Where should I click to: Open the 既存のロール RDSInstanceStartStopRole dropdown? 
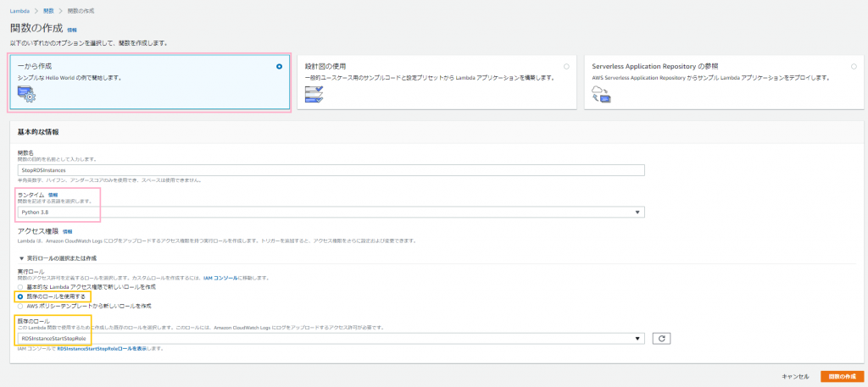pyautogui.click(x=331, y=338)
